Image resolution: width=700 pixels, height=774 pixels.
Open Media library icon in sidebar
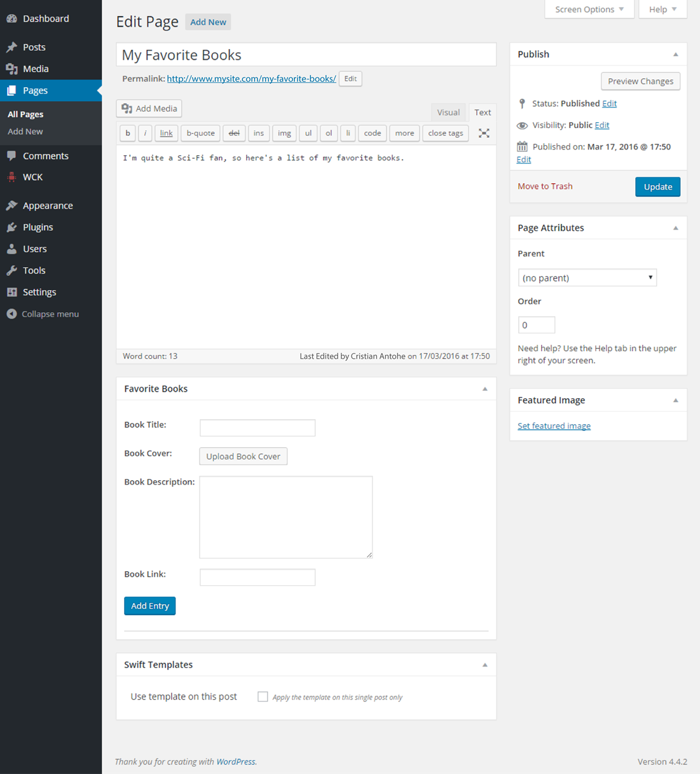point(11,69)
